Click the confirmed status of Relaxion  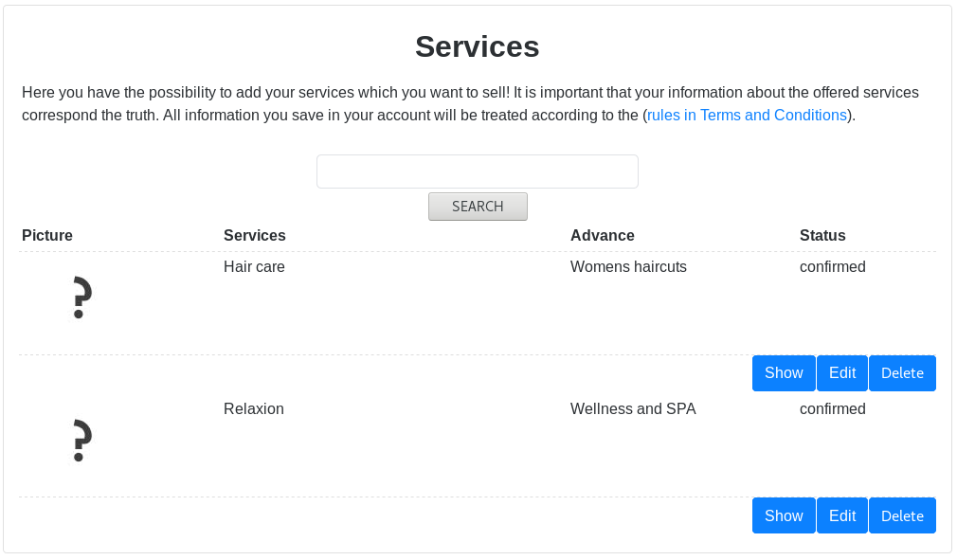tap(833, 409)
